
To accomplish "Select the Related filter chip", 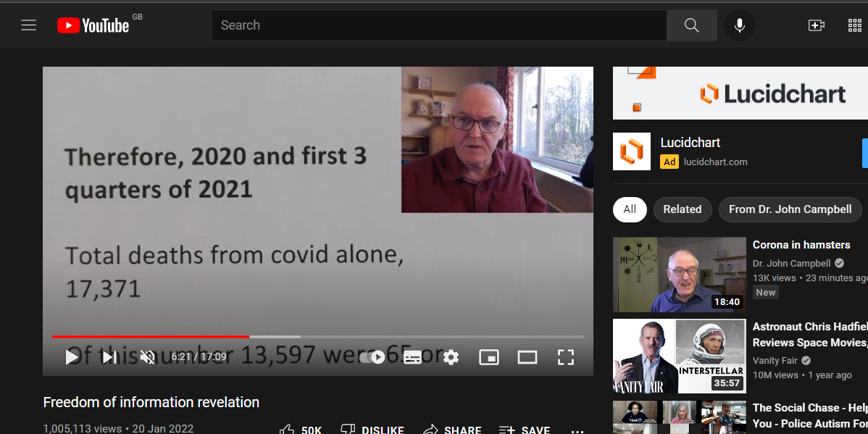I will click(x=683, y=209).
